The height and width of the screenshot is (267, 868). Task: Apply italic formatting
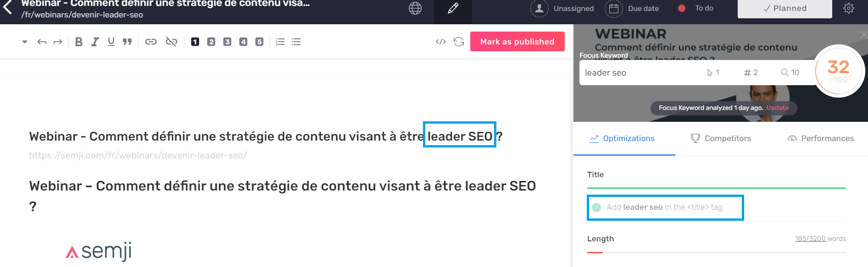tap(95, 42)
